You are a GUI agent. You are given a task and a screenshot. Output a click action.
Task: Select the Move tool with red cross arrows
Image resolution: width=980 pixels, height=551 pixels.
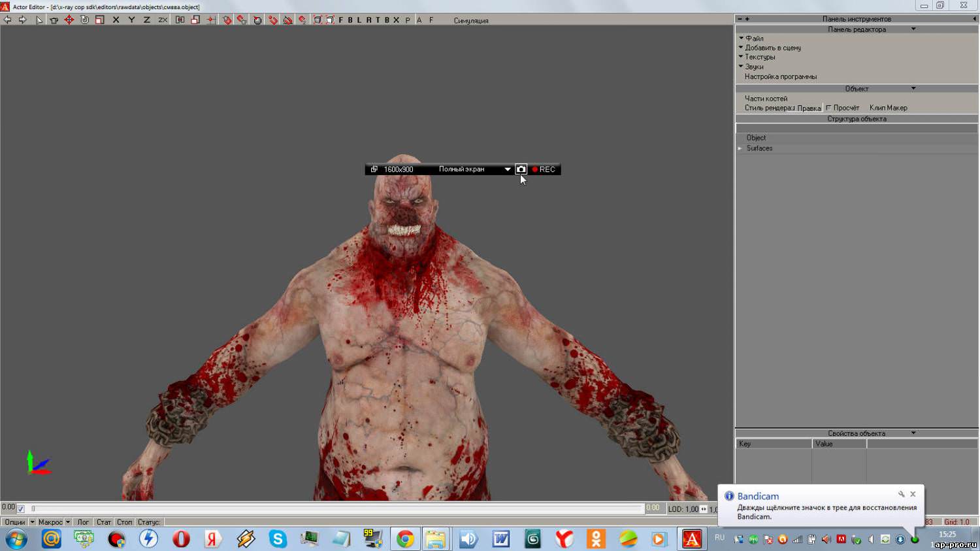[69, 20]
